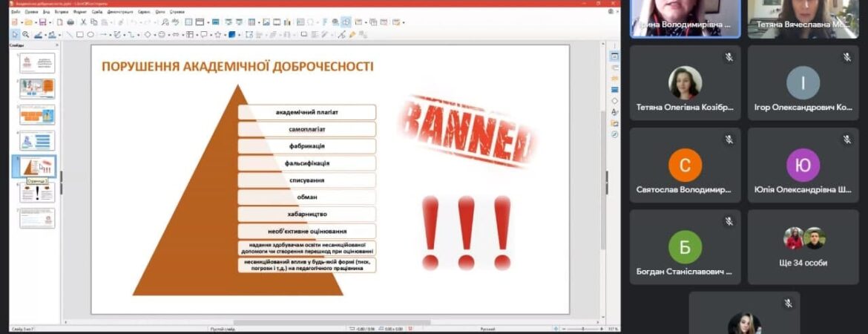The height and width of the screenshot is (334, 868).
Task: Click the horizontal scrollbar under the slide
Action: pyautogui.click(x=332, y=322)
